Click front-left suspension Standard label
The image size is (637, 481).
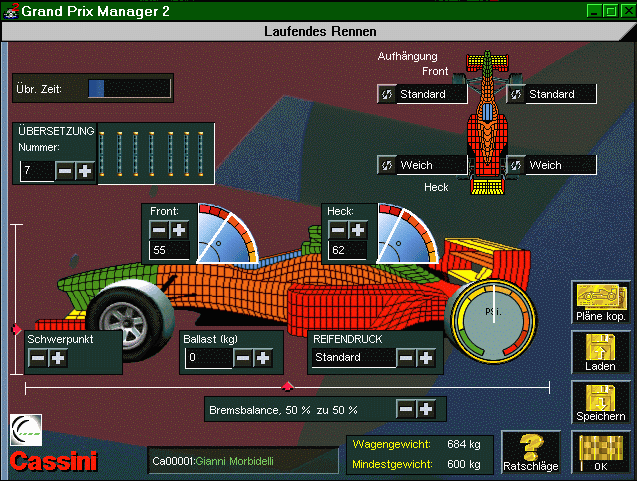tap(431, 94)
